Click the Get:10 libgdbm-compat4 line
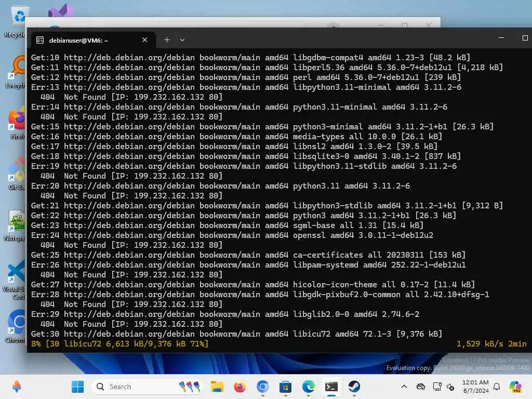Viewport: 532px width, 399px height. (x=250, y=57)
